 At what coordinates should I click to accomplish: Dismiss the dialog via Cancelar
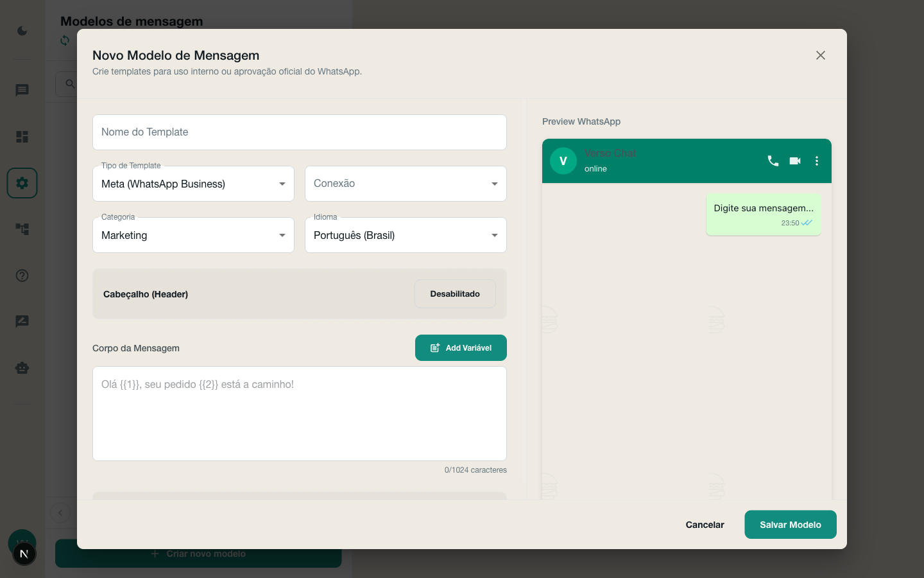click(x=705, y=525)
